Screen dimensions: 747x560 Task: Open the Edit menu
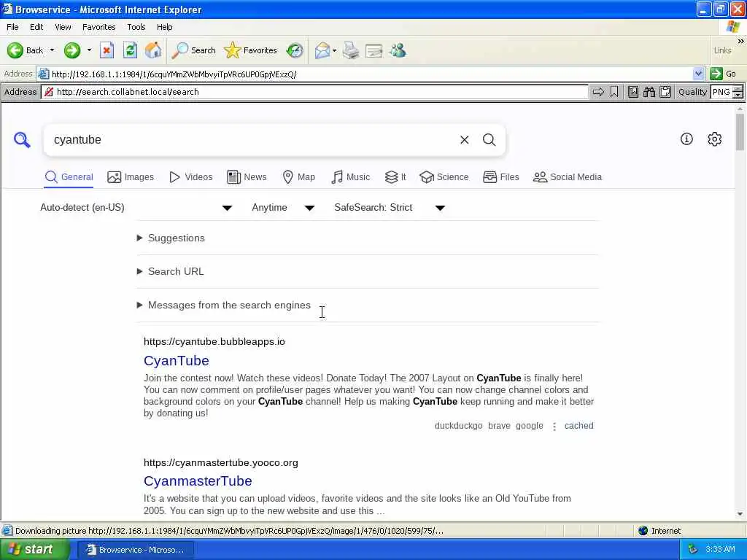[36, 27]
